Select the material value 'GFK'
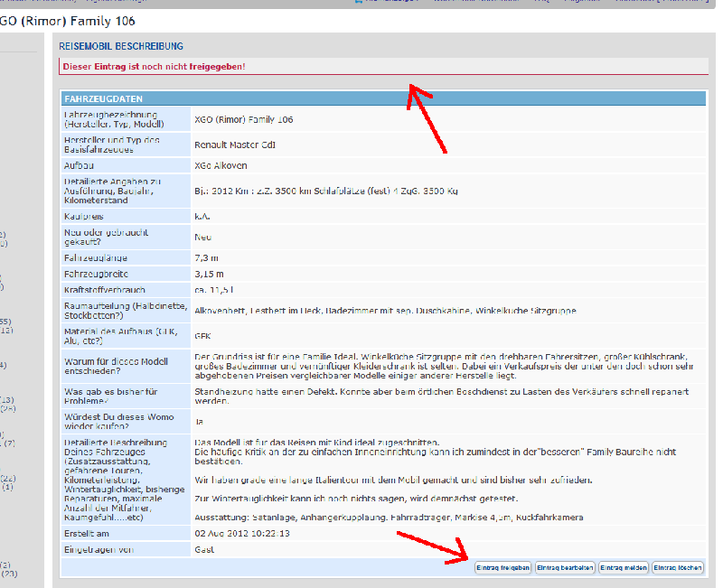Viewport: 723px width, 588px height. pos(202,336)
